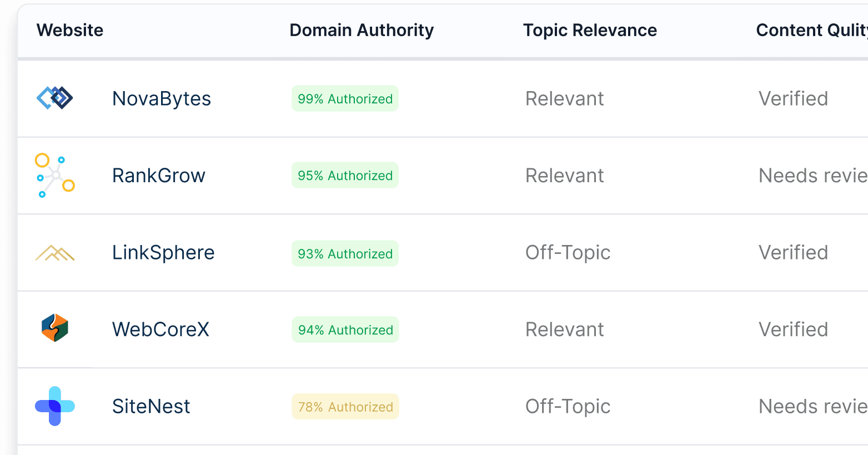Click Verified status in the LinkSphere row
This screenshot has height=455, width=868.
pos(794,252)
